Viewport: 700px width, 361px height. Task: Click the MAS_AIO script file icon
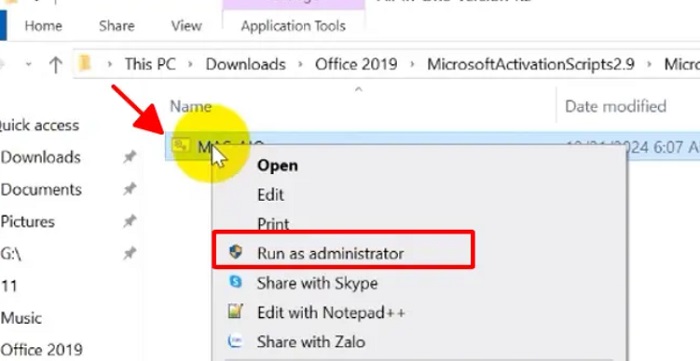click(x=181, y=145)
